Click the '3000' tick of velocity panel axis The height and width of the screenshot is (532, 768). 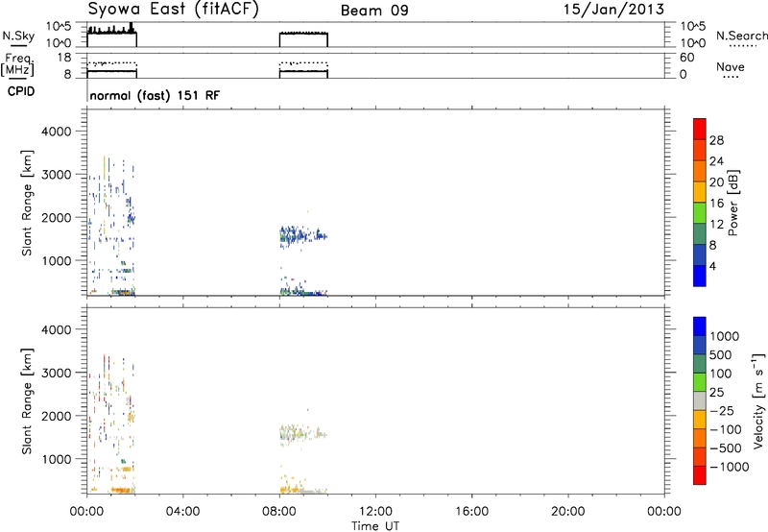[57, 373]
